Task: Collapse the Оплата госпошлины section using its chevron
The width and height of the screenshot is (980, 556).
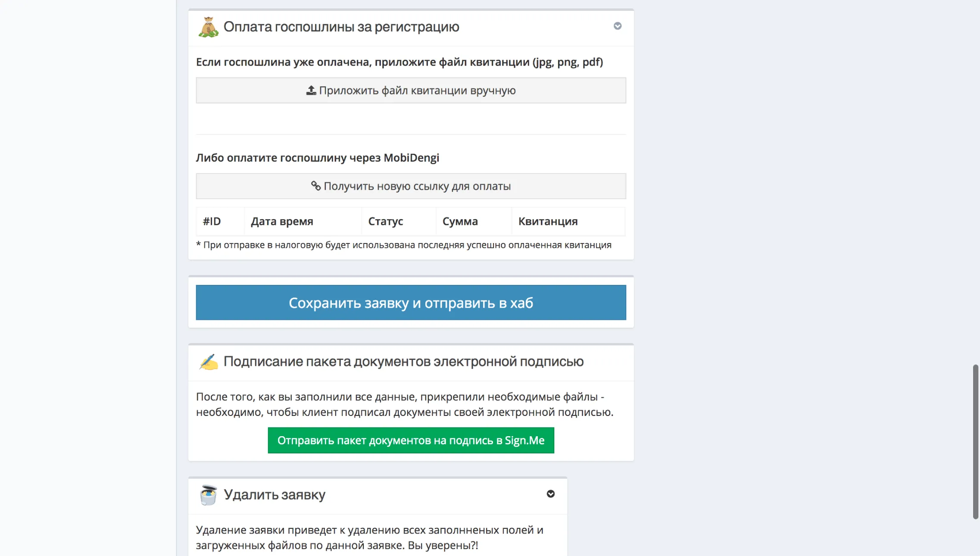Action: click(618, 26)
